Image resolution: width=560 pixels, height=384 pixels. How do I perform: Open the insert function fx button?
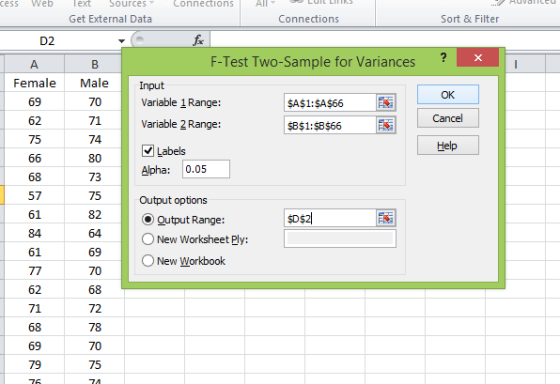point(198,40)
